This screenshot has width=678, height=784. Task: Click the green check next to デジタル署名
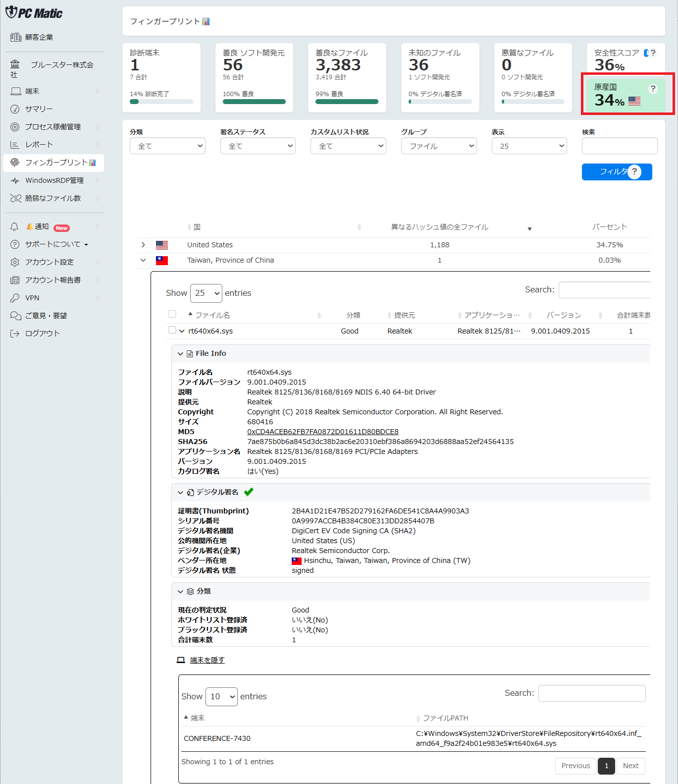click(249, 492)
